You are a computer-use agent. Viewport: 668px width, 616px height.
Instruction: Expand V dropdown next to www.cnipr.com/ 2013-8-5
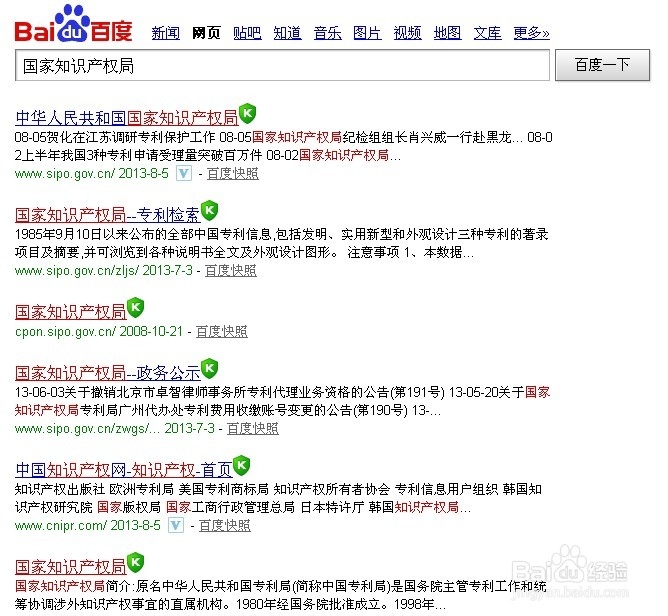pos(176,525)
